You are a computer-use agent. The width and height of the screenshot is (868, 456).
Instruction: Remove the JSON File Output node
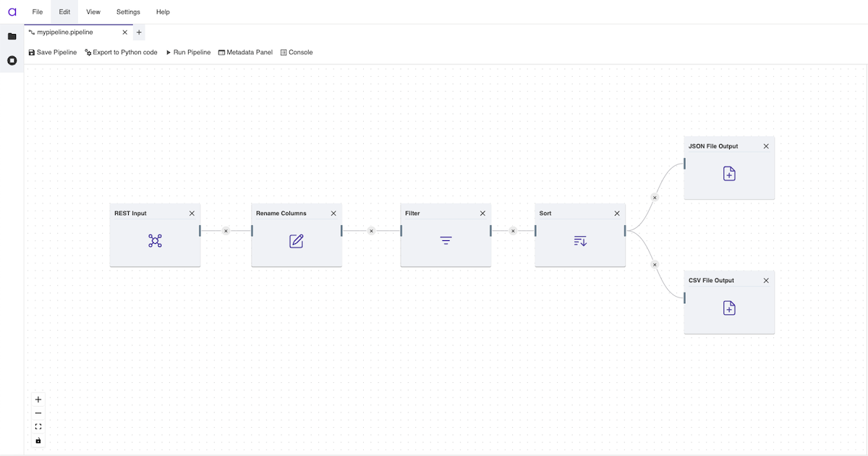[766, 146]
